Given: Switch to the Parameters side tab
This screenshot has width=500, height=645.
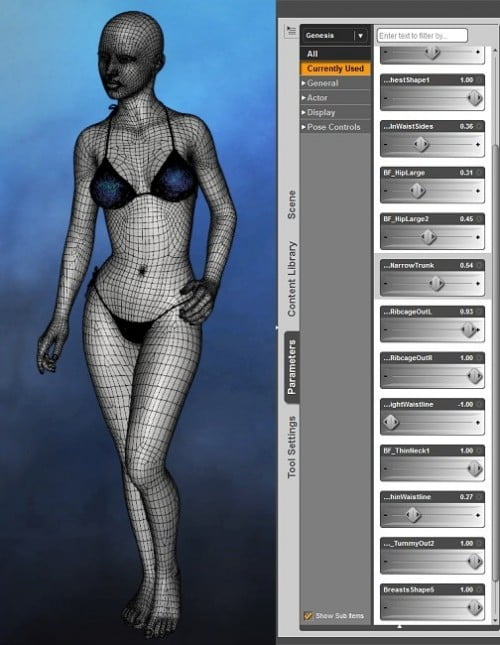Looking at the screenshot, I should pyautogui.click(x=292, y=367).
